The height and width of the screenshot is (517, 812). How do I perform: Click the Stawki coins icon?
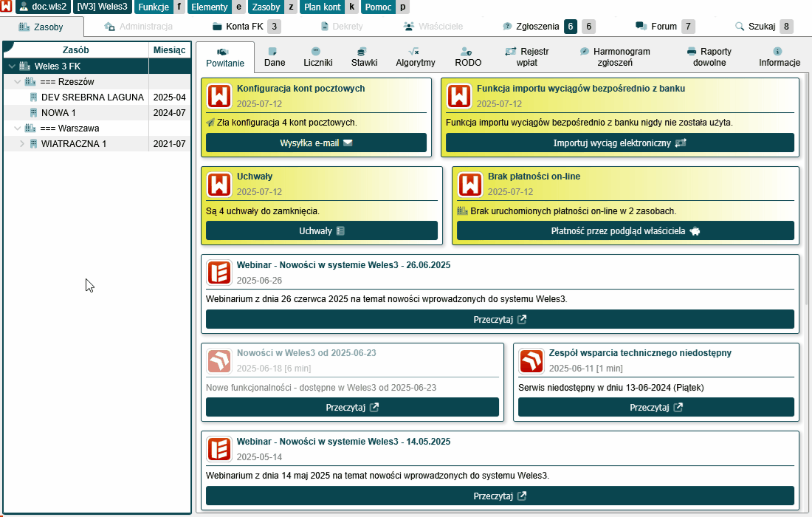coord(362,51)
